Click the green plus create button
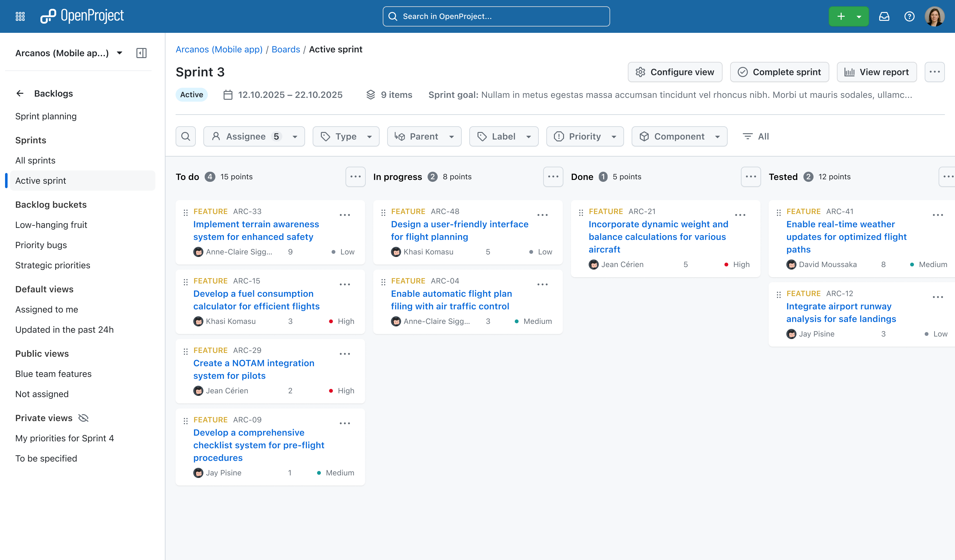The width and height of the screenshot is (955, 560). (841, 16)
